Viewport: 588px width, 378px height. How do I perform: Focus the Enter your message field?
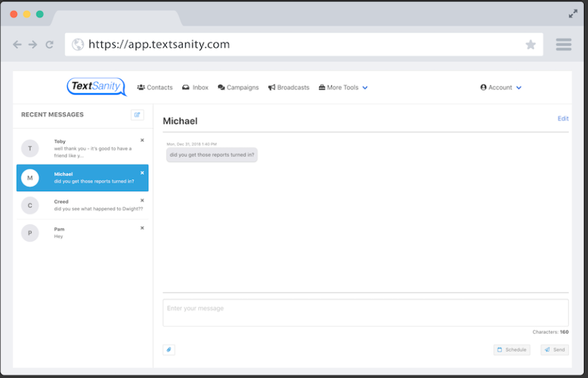click(366, 313)
